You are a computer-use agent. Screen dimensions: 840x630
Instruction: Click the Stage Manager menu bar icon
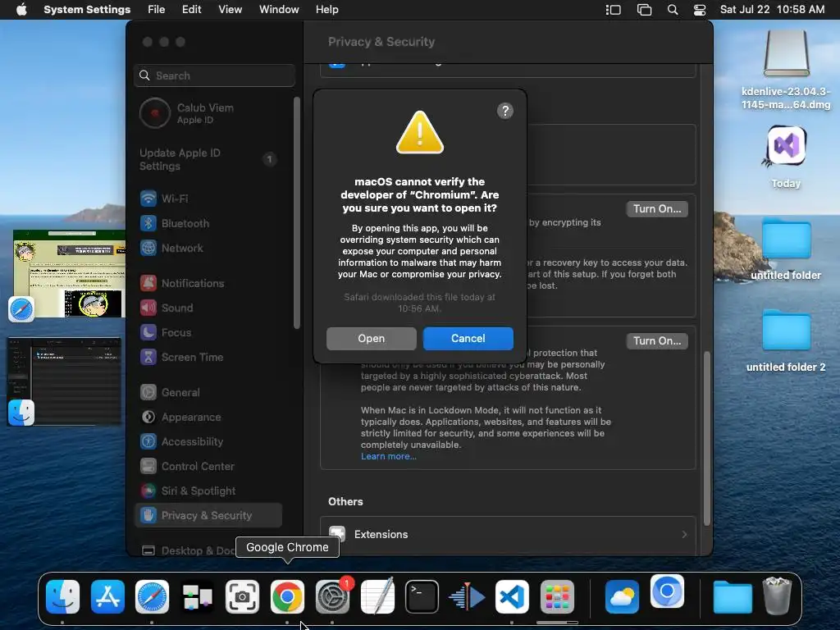pos(614,10)
